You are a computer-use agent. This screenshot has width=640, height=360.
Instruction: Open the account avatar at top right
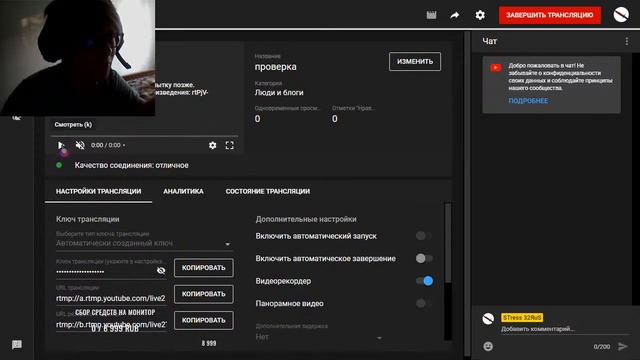621,15
